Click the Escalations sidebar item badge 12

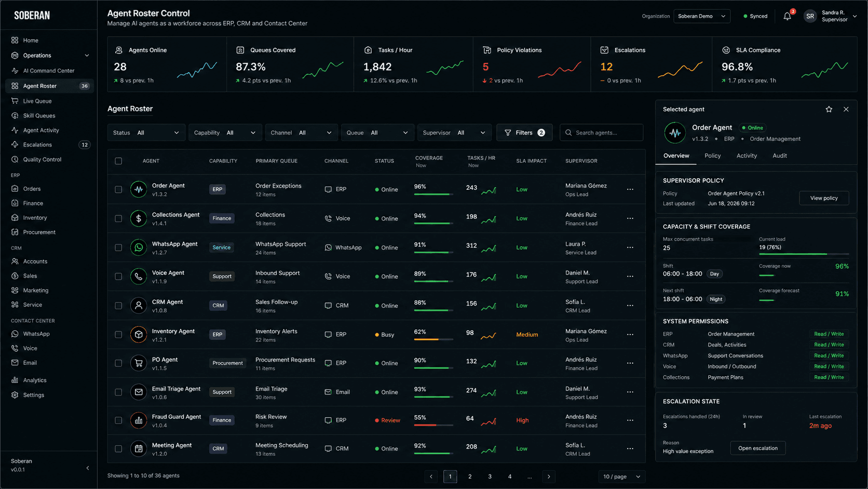point(85,145)
